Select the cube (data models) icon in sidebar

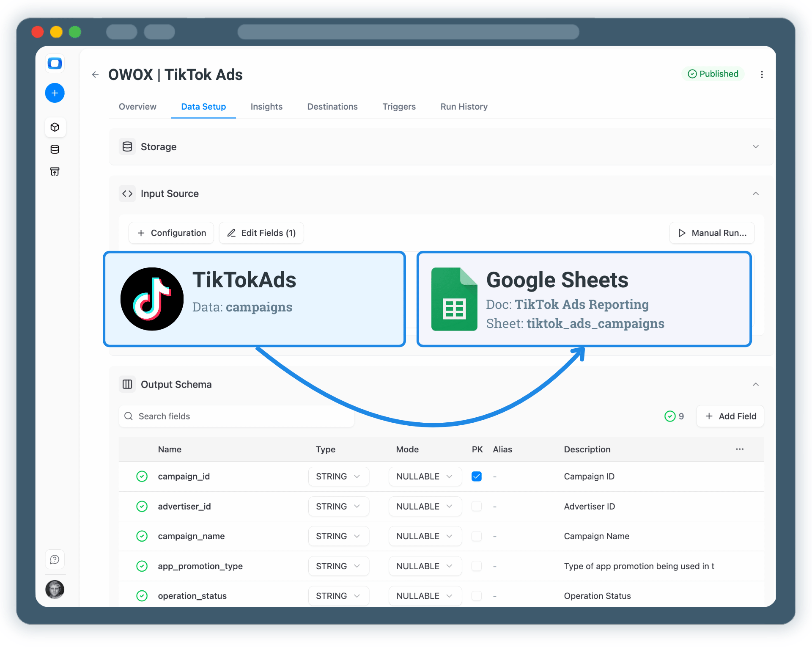(x=55, y=127)
